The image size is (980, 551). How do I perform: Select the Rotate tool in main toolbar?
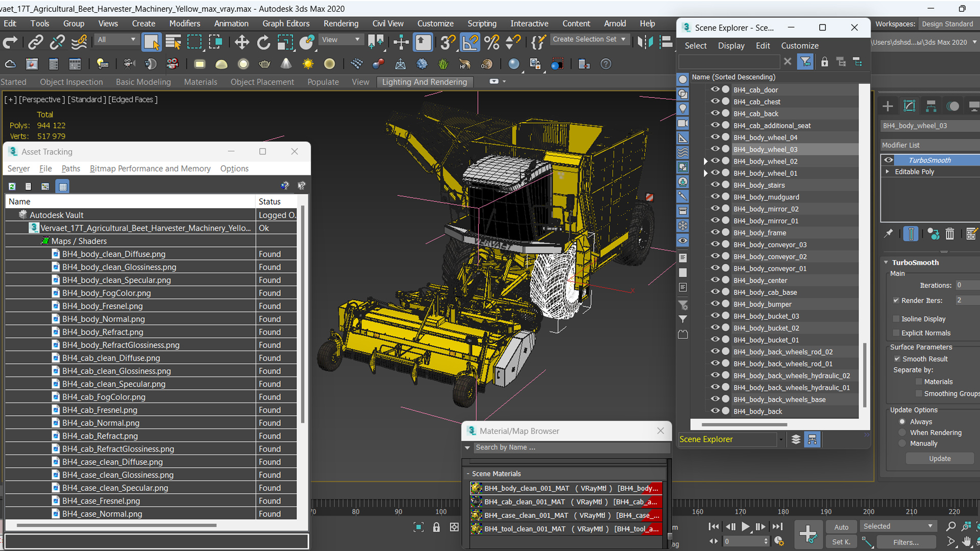tap(263, 42)
